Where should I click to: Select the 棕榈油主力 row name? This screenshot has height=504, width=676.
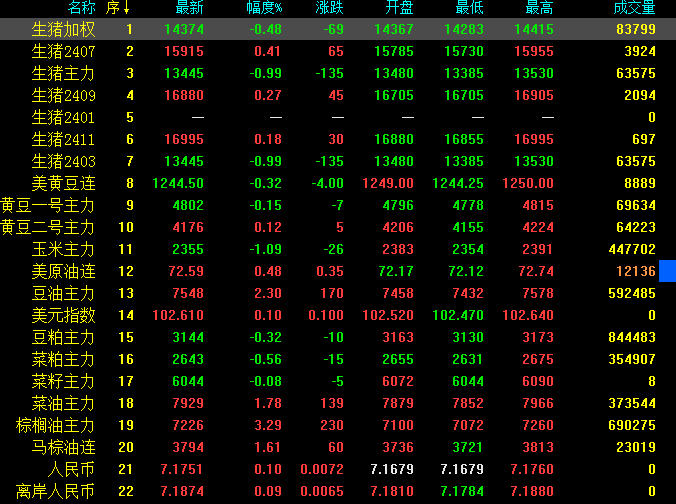coord(56,425)
